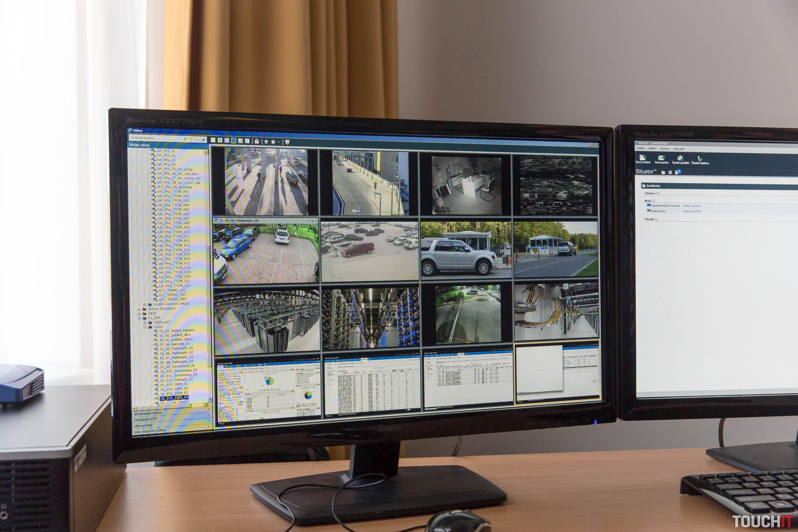Open the Soubor menu
The width and height of the screenshot is (798, 532).
[x=641, y=148]
